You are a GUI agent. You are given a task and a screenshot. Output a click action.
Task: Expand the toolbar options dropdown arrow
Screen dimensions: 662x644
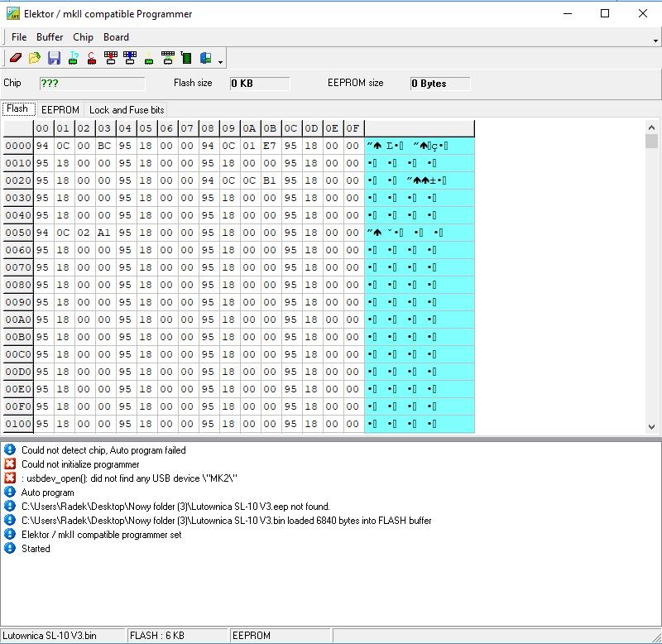click(221, 61)
